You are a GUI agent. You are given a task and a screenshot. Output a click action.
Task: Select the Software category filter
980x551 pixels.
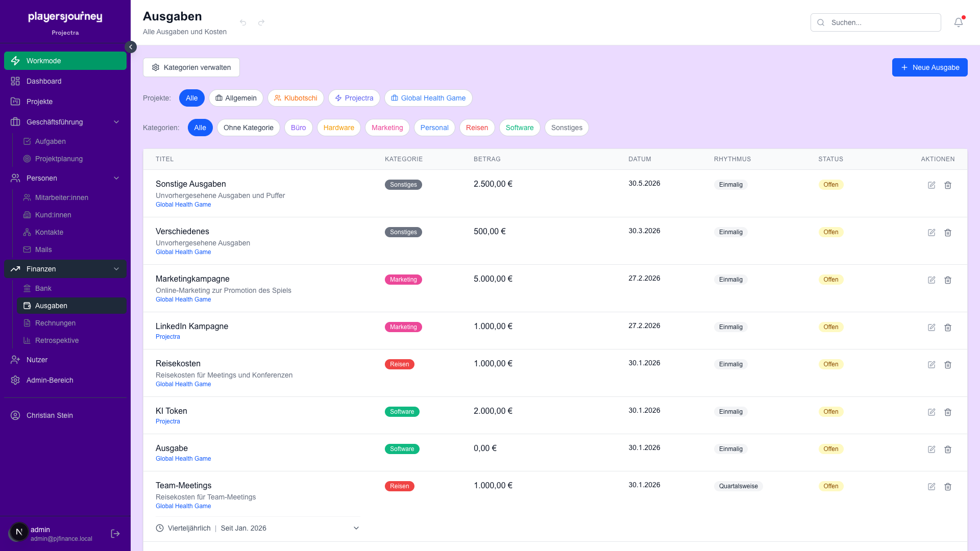click(519, 128)
